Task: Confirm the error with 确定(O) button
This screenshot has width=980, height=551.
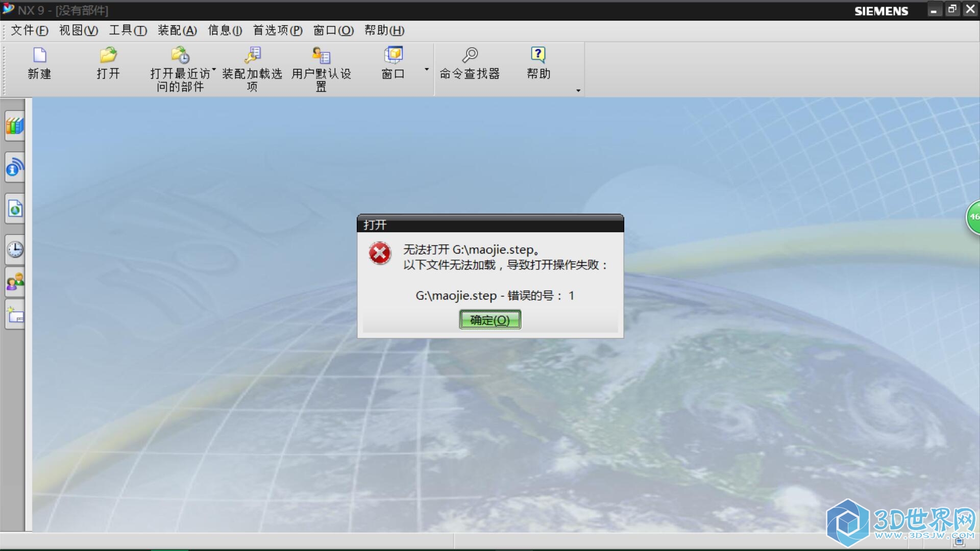Action: click(x=490, y=320)
